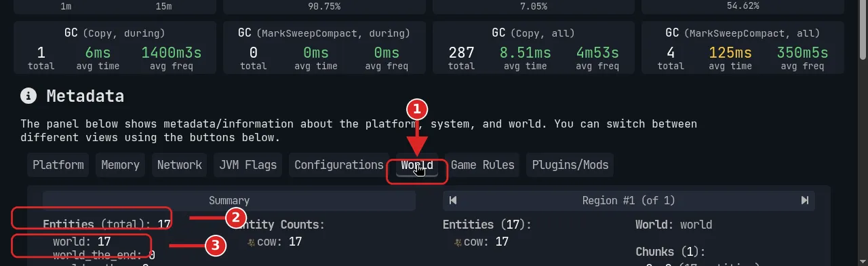Click the 125ms avg time value

click(730, 52)
